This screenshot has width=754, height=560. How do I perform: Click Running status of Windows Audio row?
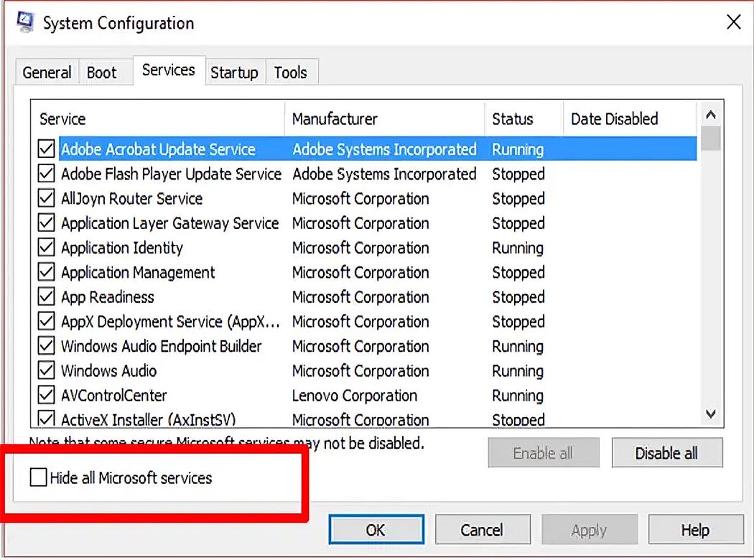pyautogui.click(x=518, y=371)
